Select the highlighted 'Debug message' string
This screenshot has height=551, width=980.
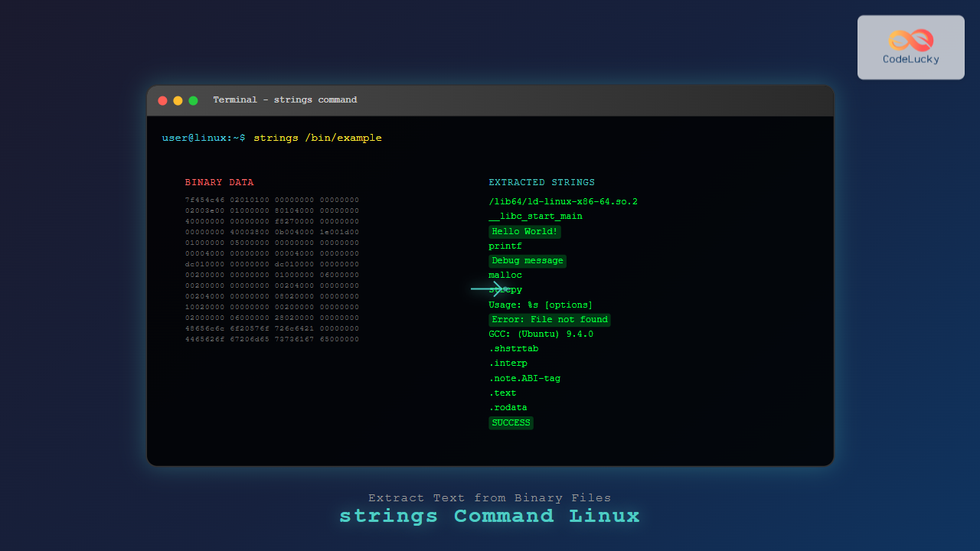pyautogui.click(x=528, y=261)
